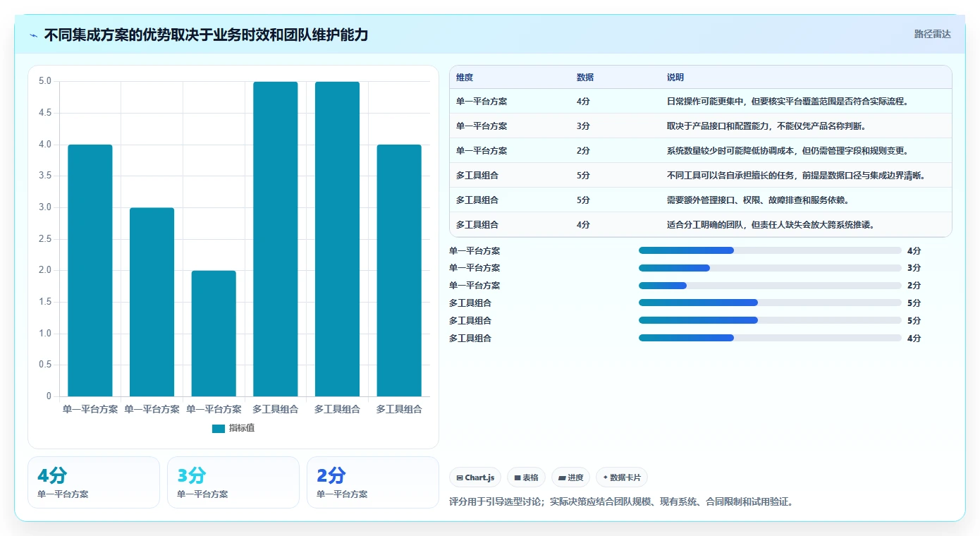The height and width of the screenshot is (536, 980).
Task: Click the chart bar reaching value 3.0
Action: click(152, 302)
